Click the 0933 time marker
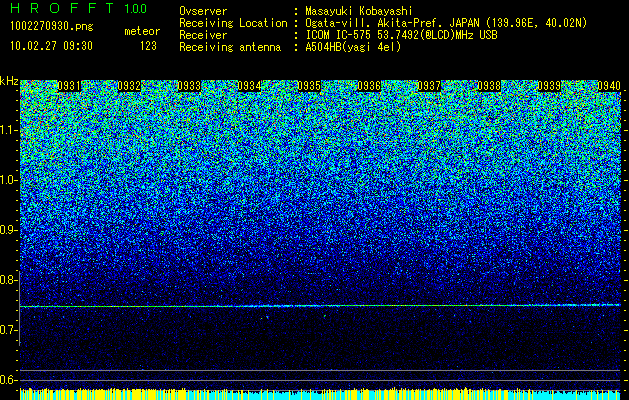 tap(189, 86)
